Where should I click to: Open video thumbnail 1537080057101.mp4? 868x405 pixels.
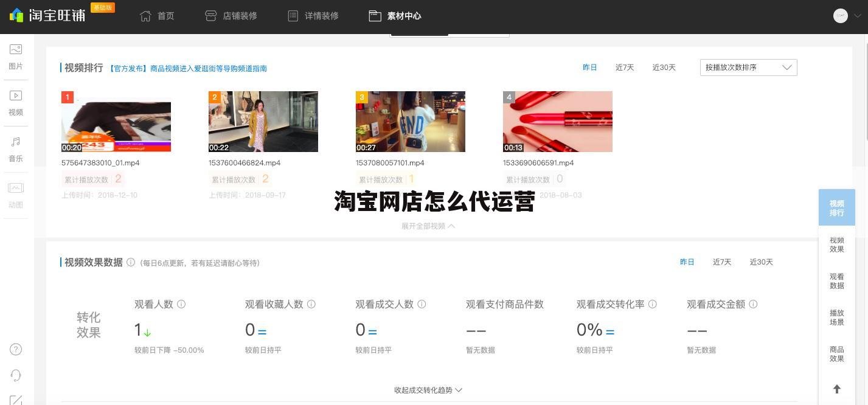(x=411, y=122)
